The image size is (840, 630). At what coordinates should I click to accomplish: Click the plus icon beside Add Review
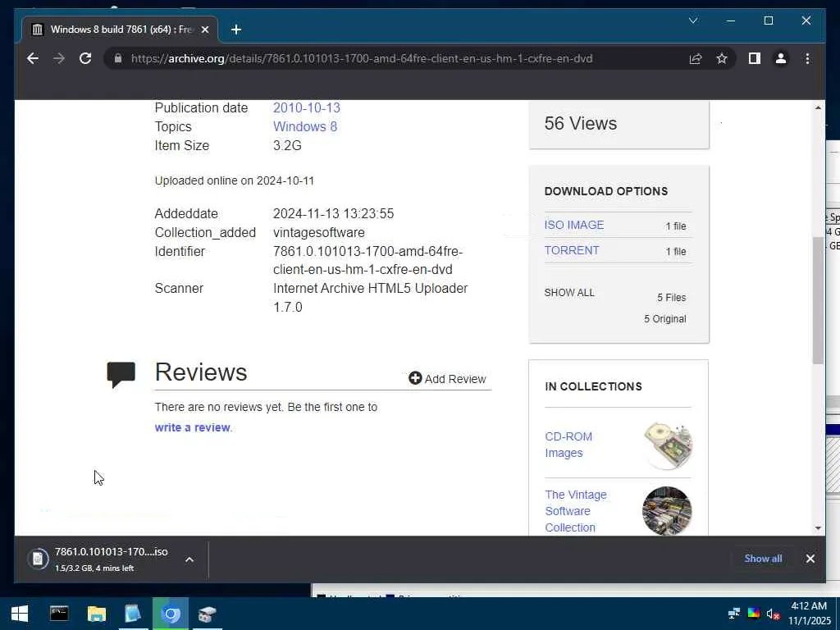click(x=415, y=378)
